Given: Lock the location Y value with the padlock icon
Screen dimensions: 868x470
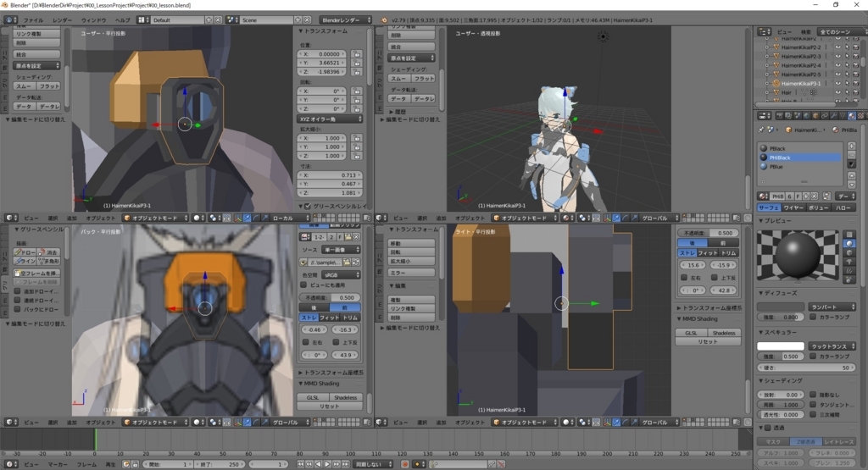Looking at the screenshot, I should pos(357,63).
